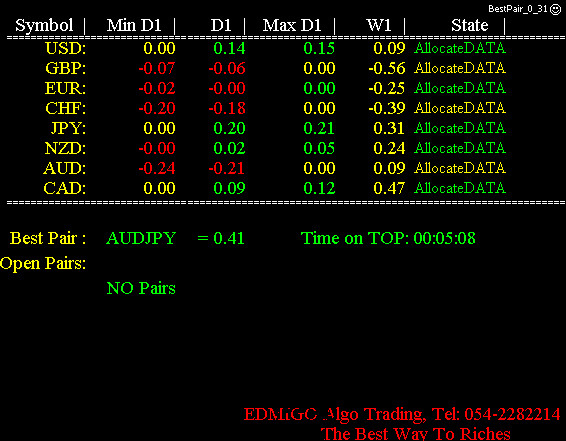This screenshot has width=566, height=441.
Task: Click the Open Pairs: label
Action: pyautogui.click(x=43, y=264)
